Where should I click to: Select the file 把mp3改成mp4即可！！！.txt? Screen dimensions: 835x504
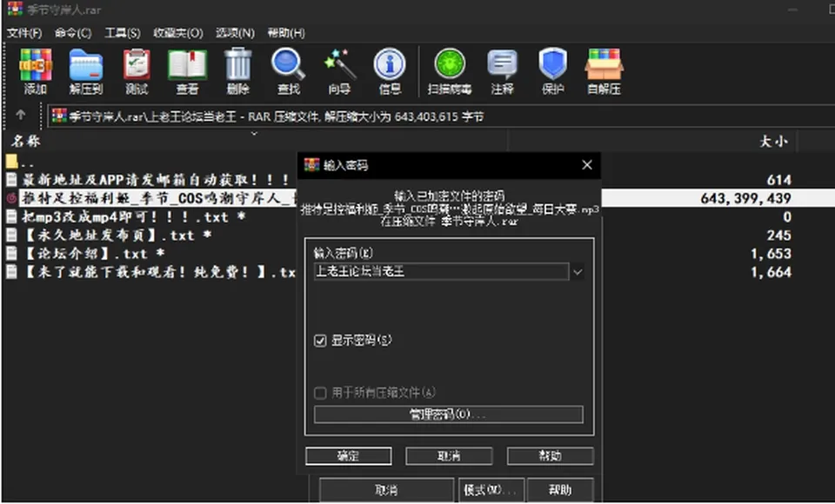tap(126, 217)
